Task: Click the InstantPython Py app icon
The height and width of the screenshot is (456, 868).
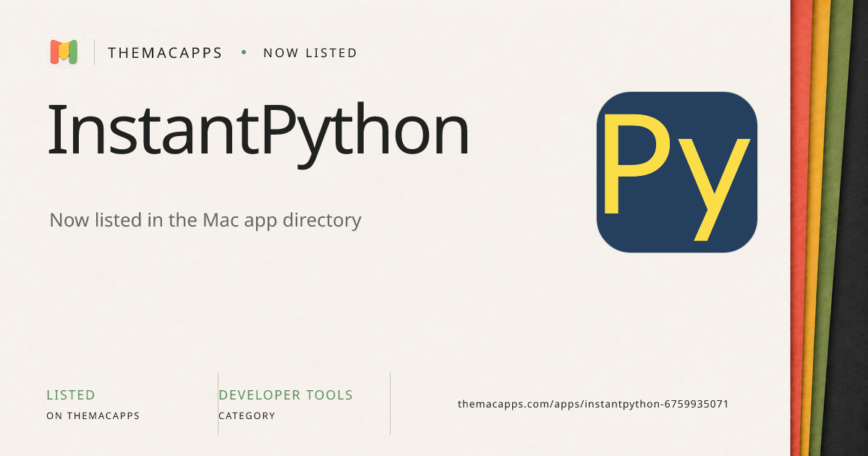Action: click(x=677, y=172)
